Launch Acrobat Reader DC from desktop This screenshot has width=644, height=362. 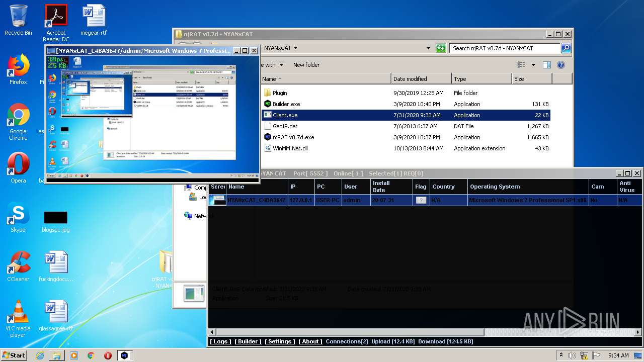coord(56,23)
